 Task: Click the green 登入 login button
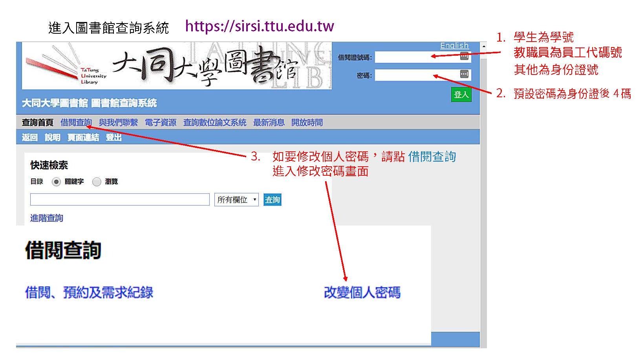(x=461, y=94)
